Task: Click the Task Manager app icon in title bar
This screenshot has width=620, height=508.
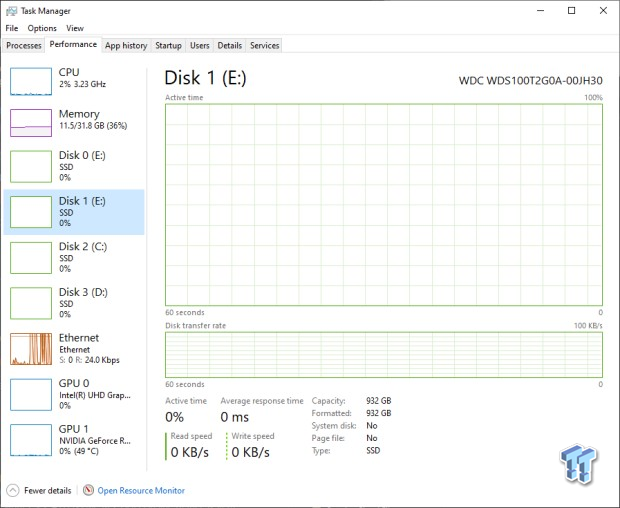Action: (x=11, y=11)
